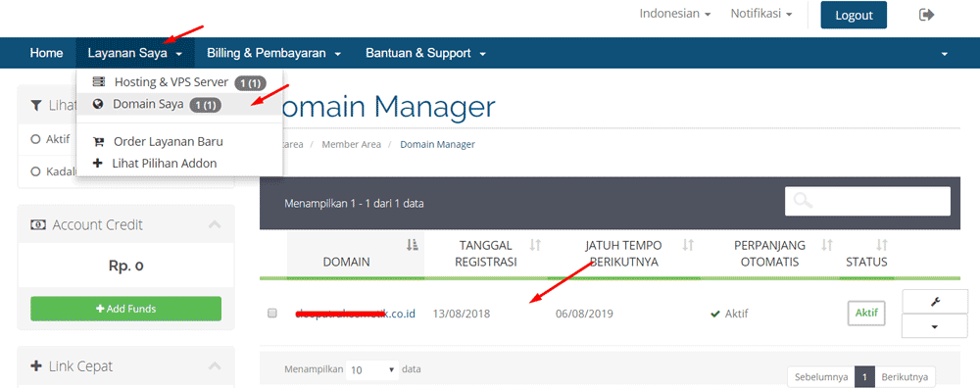Choose Domain Saya from the menu
980x388 pixels.
tap(179, 104)
